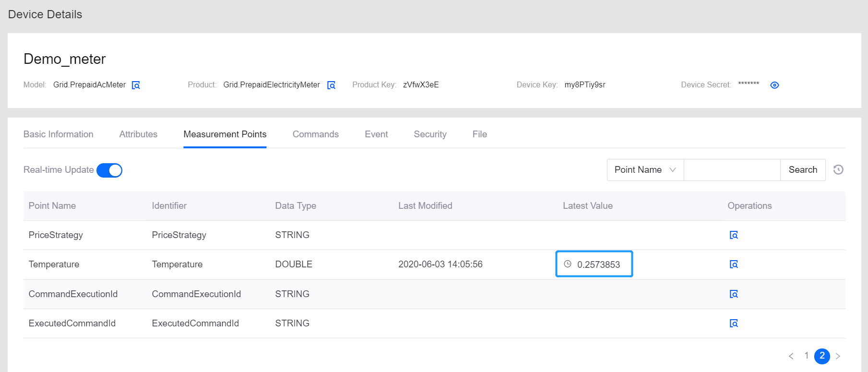Go to the next page arrow
The width and height of the screenshot is (868, 372).
click(x=838, y=356)
